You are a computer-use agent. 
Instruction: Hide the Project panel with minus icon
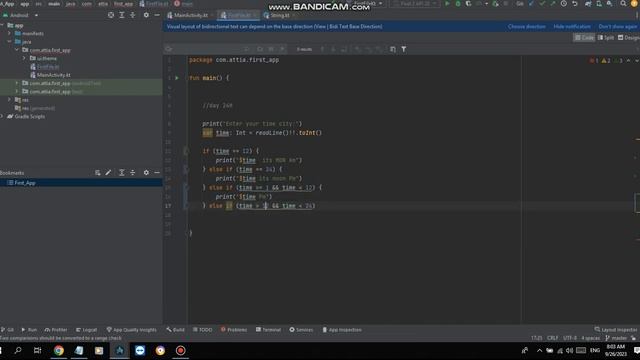click(157, 15)
